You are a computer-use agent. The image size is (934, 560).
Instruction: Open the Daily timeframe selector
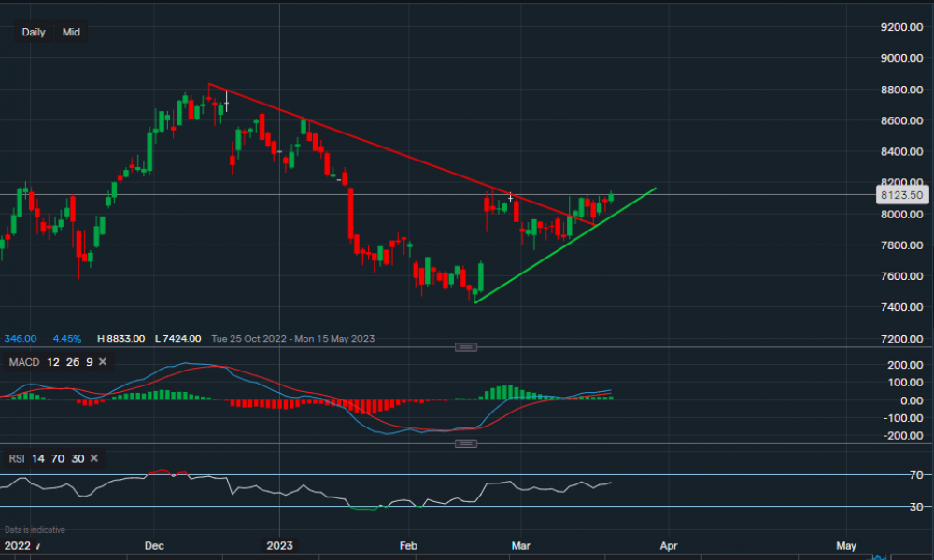tap(34, 33)
